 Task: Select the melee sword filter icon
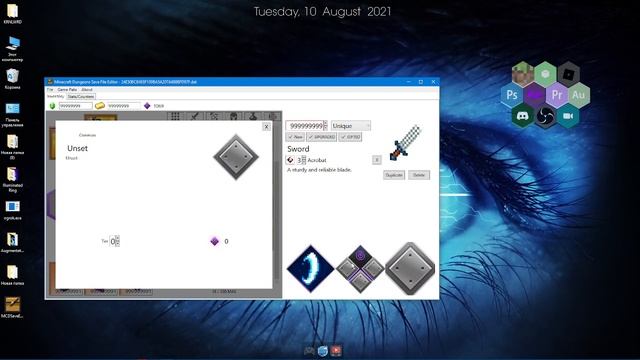195,116
